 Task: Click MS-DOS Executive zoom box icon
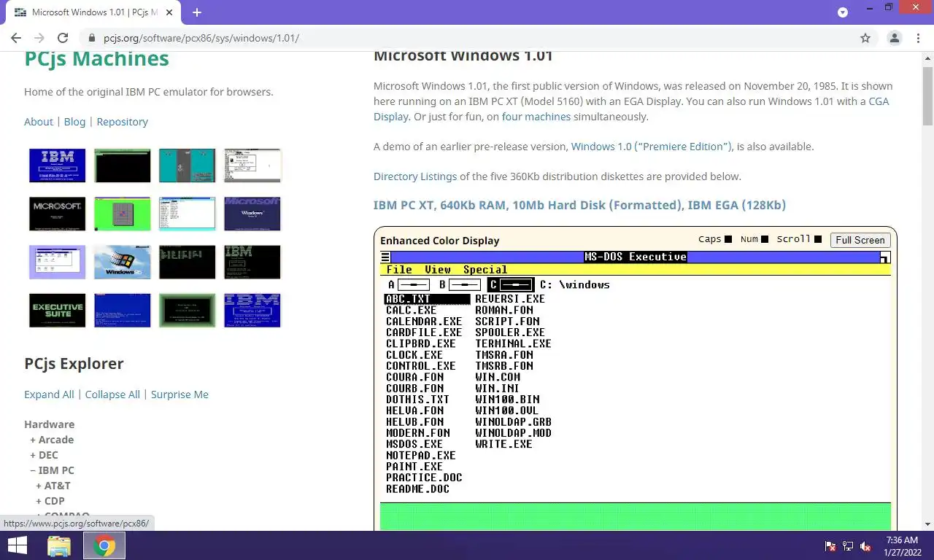tap(885, 257)
